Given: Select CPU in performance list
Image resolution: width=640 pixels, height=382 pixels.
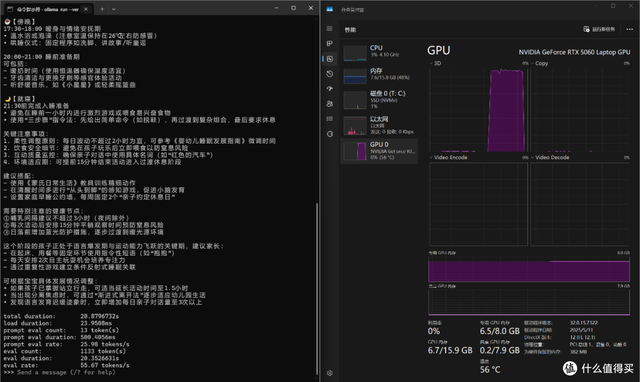Looking at the screenshot, I should coord(379,52).
